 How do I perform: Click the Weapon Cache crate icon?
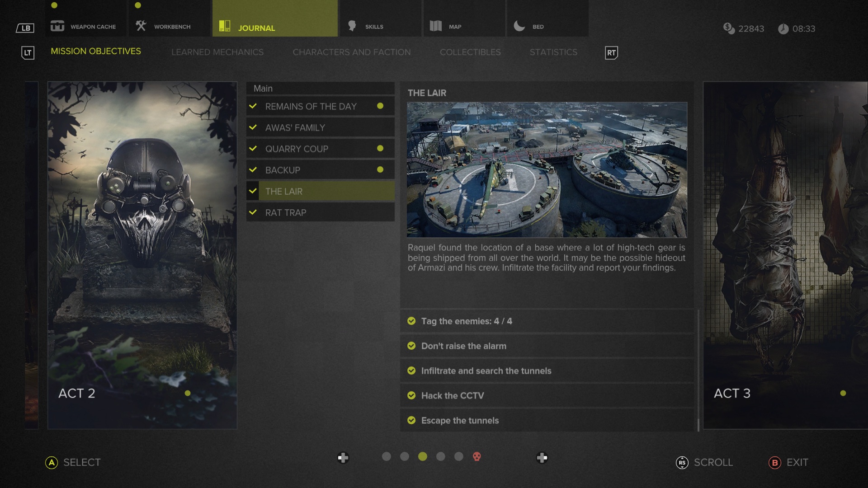57,26
